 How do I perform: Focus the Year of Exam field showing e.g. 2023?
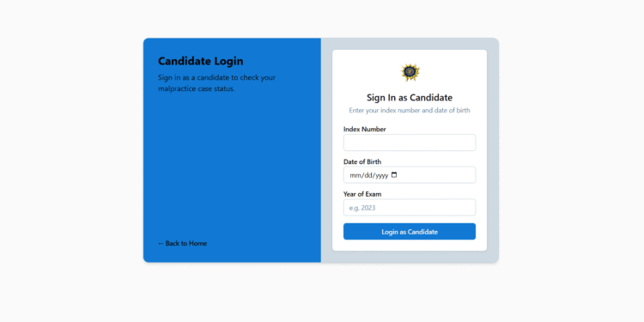pos(410,208)
